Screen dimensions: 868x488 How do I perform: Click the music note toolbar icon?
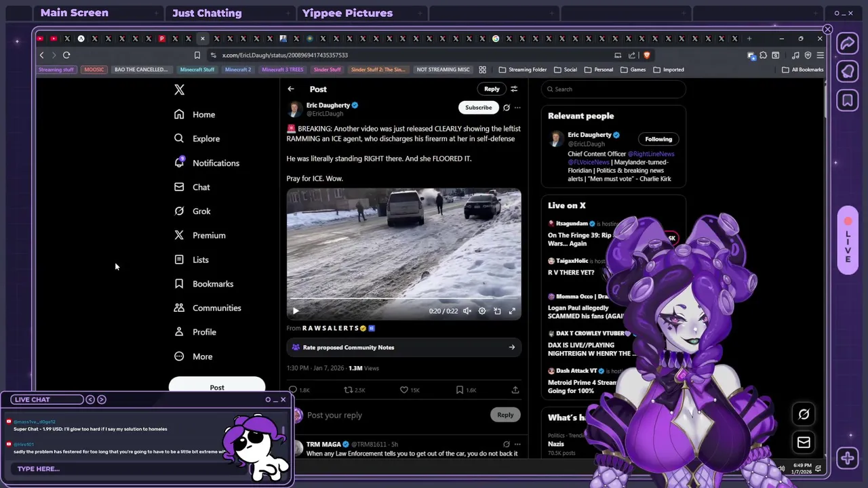795,55
